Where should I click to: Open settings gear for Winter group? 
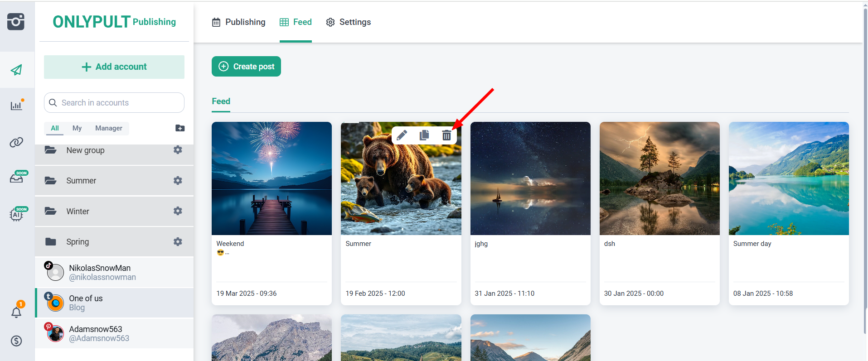[x=178, y=211]
